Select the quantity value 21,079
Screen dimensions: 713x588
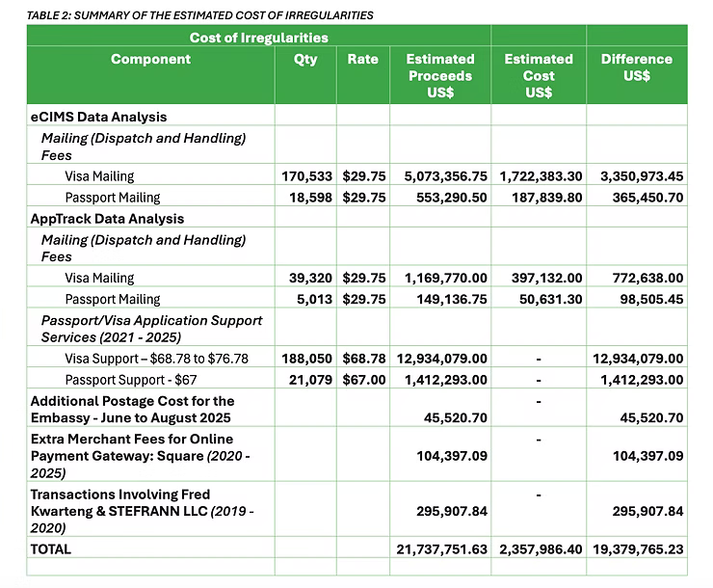(x=310, y=380)
